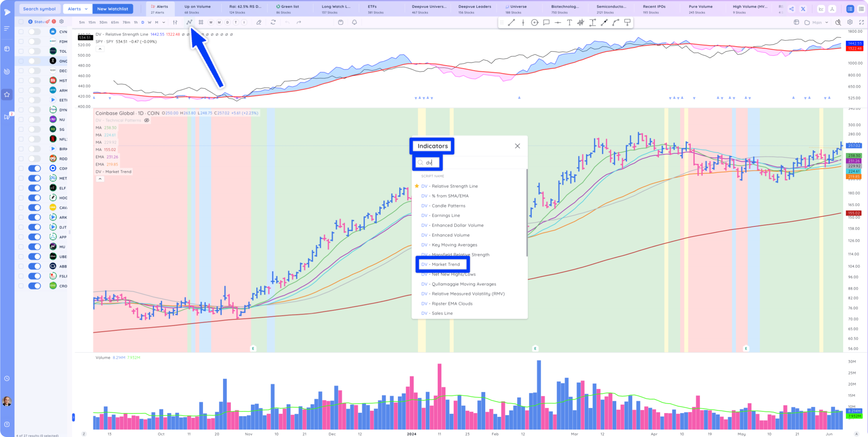Open the Main layout dropdown
Viewport: 868px width, 437px height.
click(x=817, y=23)
